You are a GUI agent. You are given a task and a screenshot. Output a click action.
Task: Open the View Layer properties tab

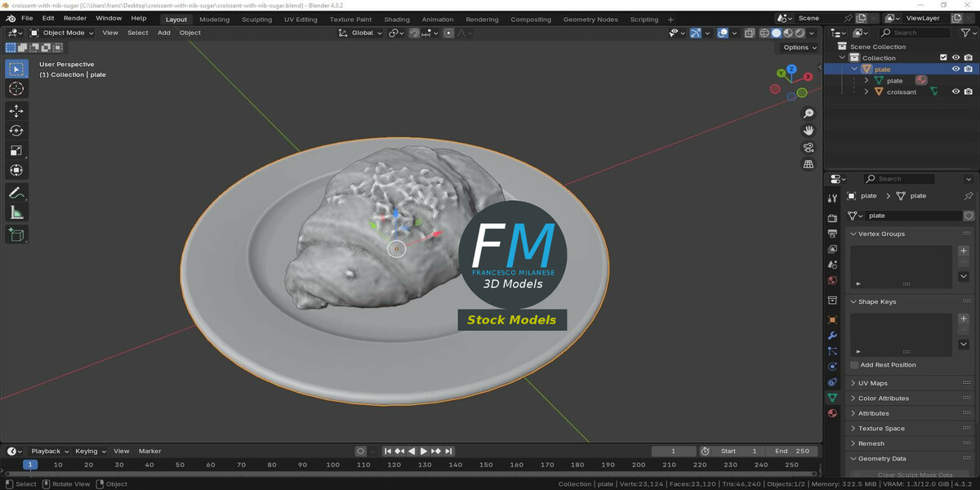pos(832,249)
